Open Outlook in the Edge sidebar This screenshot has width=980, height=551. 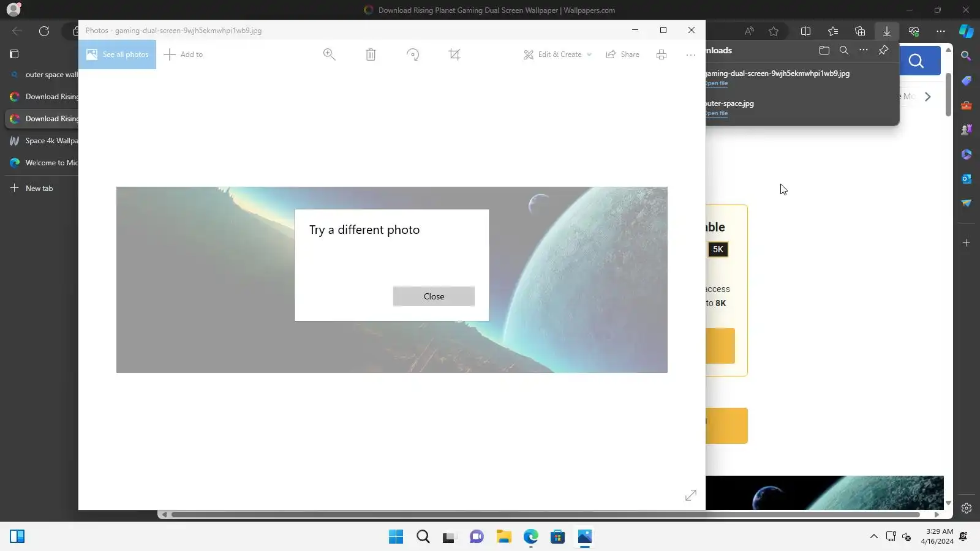pyautogui.click(x=967, y=179)
